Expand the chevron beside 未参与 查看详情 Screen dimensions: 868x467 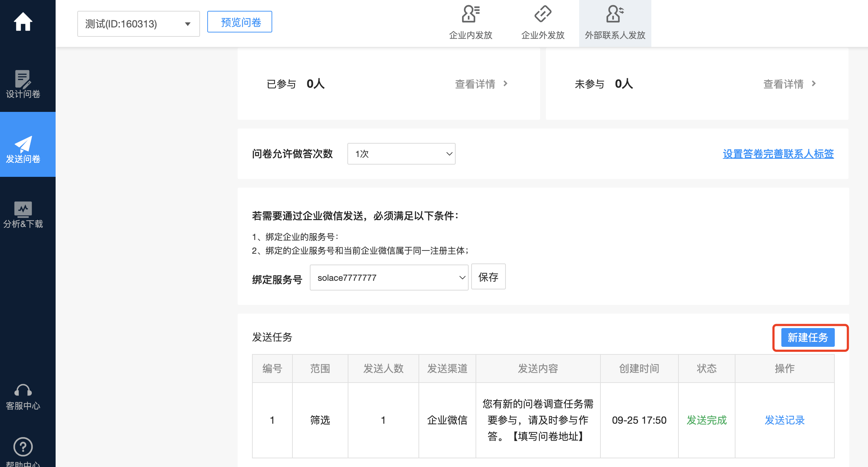[x=814, y=83]
